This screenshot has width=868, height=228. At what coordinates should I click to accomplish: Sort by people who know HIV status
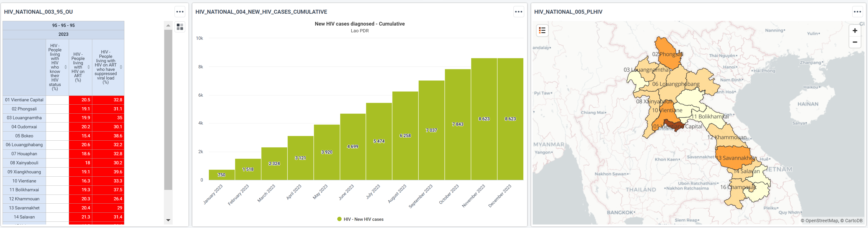(x=66, y=67)
